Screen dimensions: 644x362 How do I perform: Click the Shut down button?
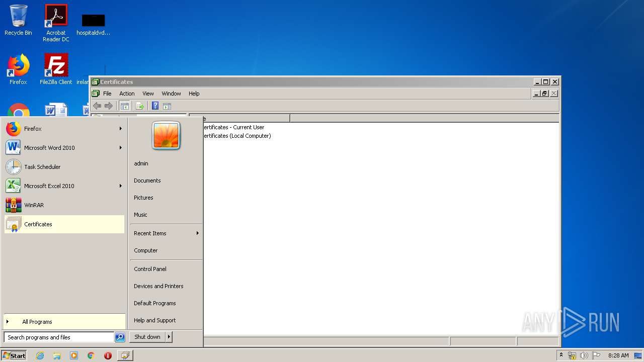click(x=147, y=337)
